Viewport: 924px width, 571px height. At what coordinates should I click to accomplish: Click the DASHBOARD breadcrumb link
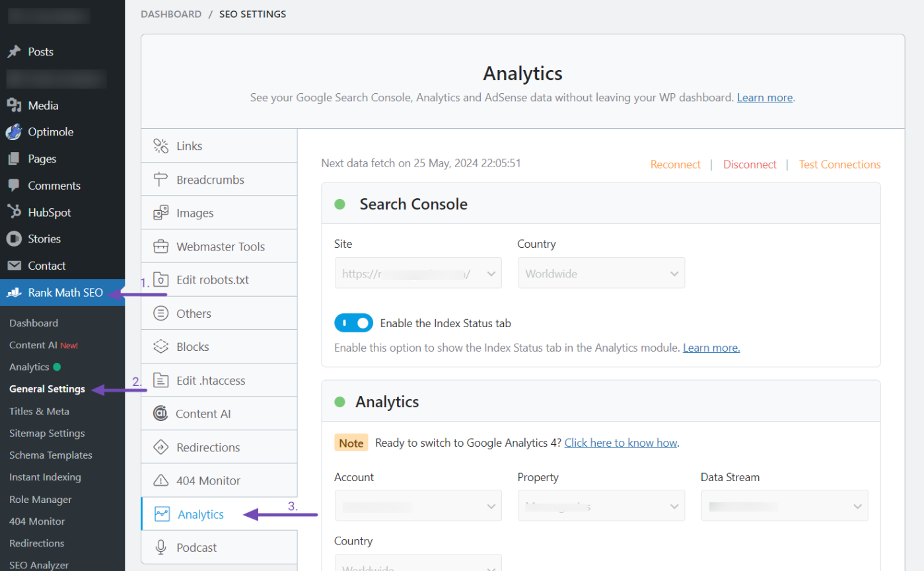(171, 14)
